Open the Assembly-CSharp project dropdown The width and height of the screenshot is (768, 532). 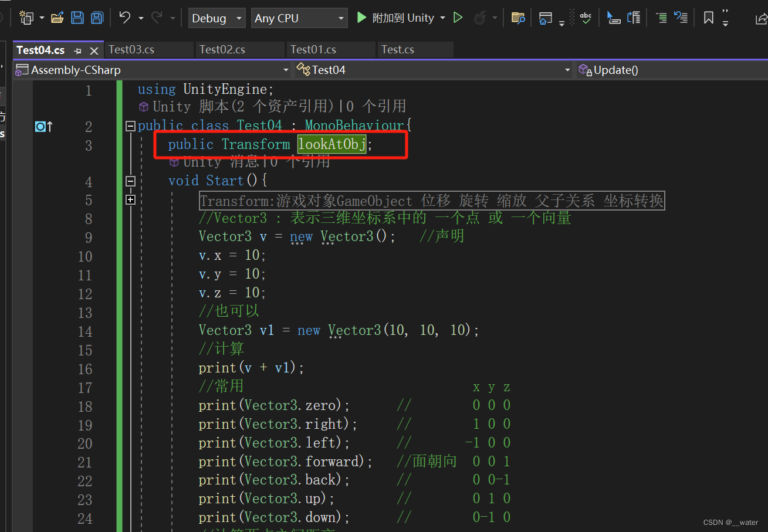pos(152,70)
